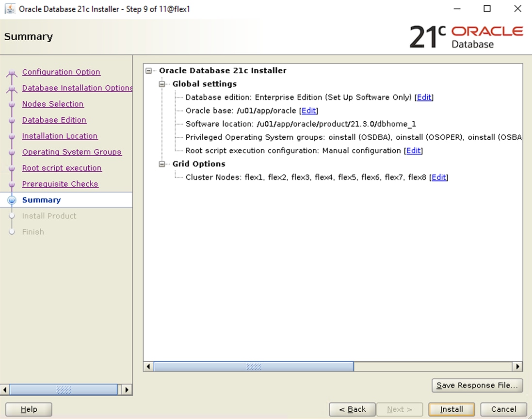
Task: Select the current Summary step in sidebar
Action: (x=41, y=200)
